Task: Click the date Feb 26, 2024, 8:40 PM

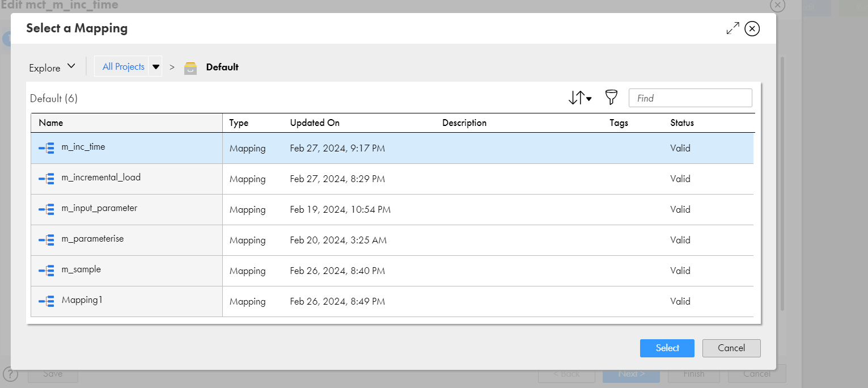Action: point(337,271)
